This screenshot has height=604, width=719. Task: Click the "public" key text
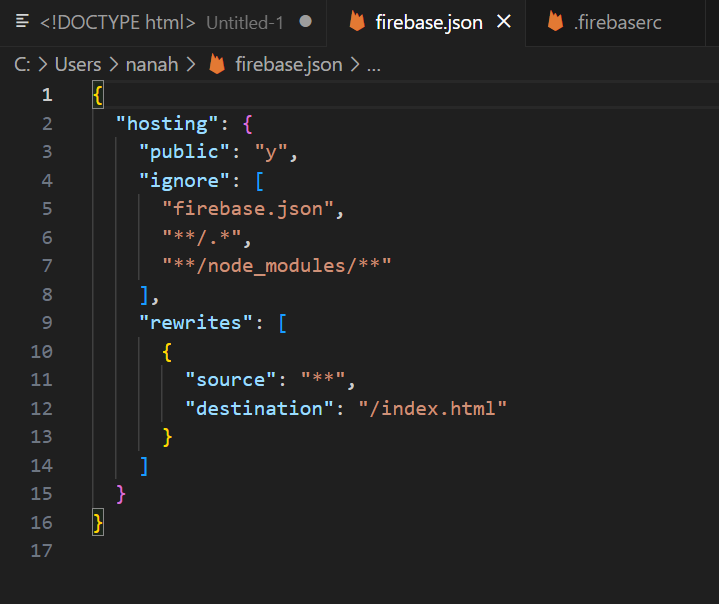[x=184, y=152]
